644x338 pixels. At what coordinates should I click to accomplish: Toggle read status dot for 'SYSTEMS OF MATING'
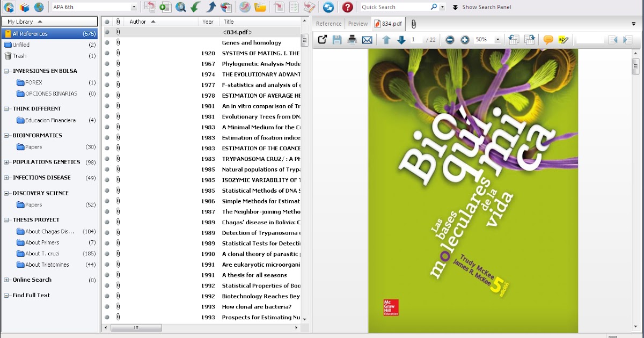(107, 53)
